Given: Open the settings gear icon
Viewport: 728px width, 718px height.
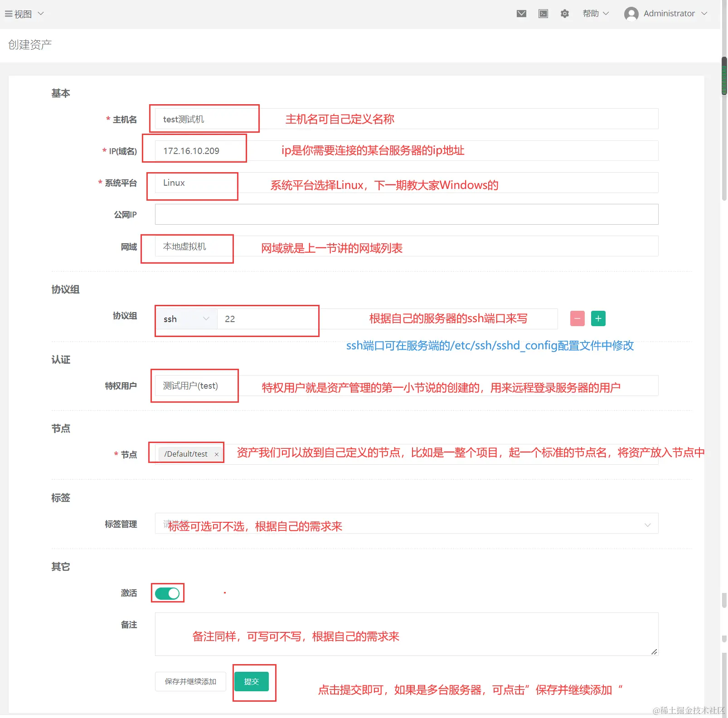Looking at the screenshot, I should coord(565,14).
